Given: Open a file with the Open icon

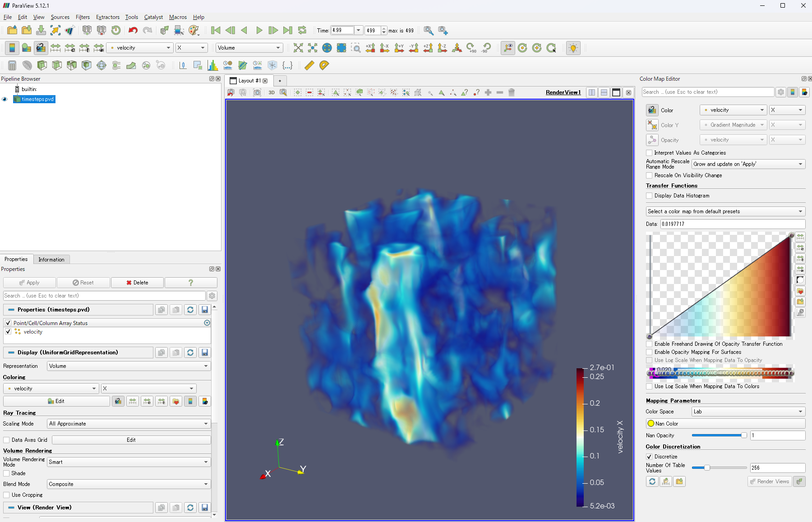Looking at the screenshot, I should click(x=12, y=30).
